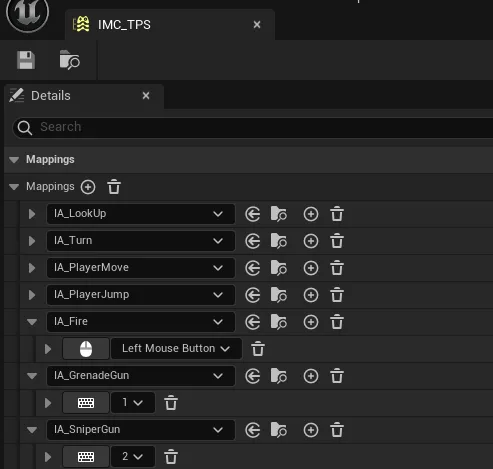
Task: Add key binding to IA_LookUp
Action: (x=311, y=214)
